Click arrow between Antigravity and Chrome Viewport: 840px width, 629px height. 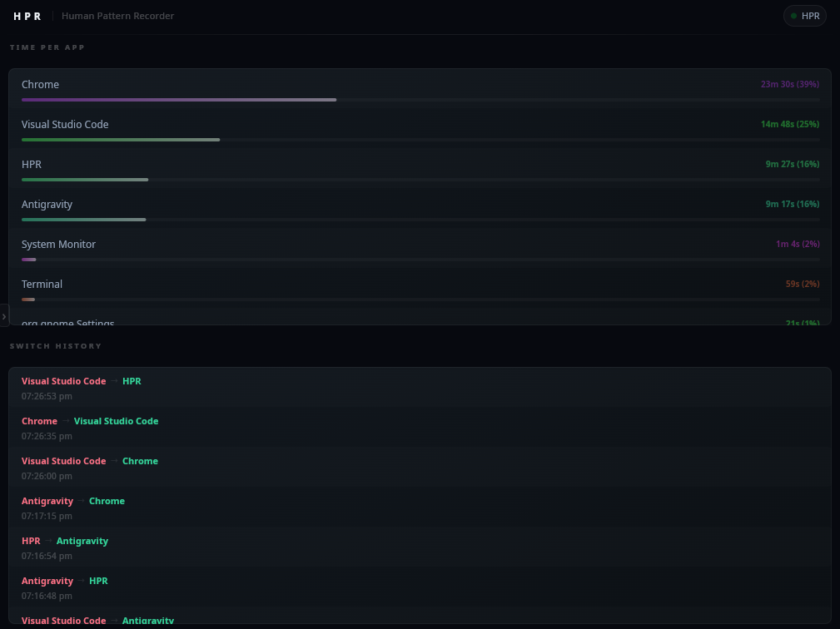[81, 501]
